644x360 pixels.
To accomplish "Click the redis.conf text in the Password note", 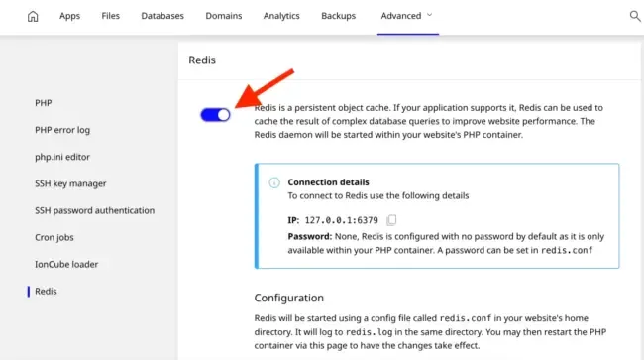I will (x=567, y=250).
